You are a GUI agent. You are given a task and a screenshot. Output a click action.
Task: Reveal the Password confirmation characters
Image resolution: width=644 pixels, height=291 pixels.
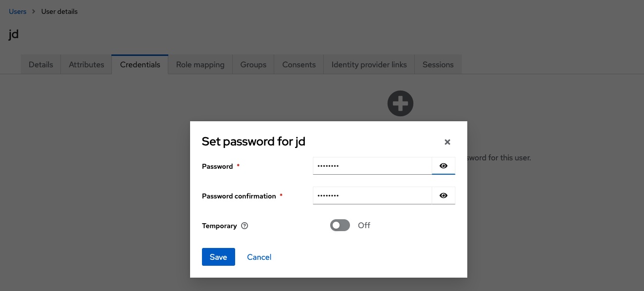pyautogui.click(x=443, y=196)
